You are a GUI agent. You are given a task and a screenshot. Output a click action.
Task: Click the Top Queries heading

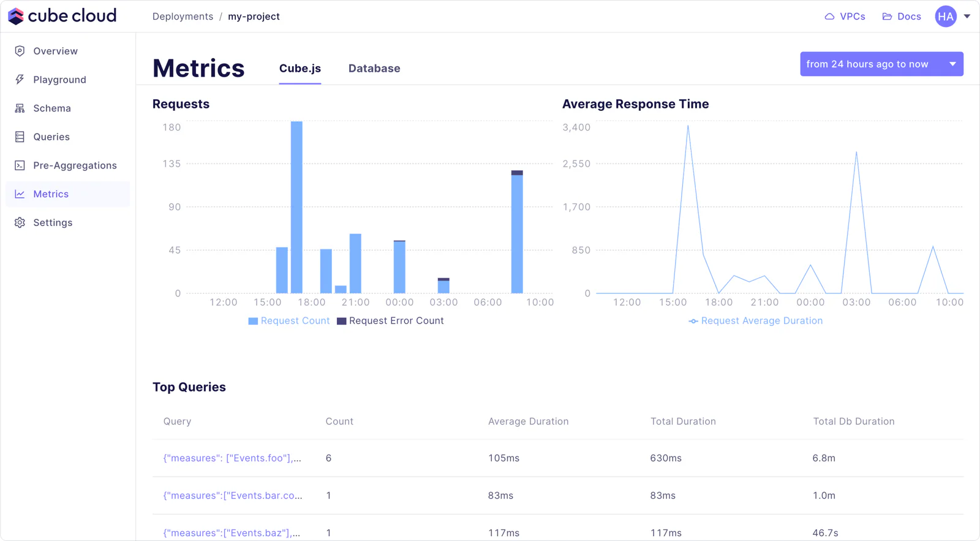point(189,387)
